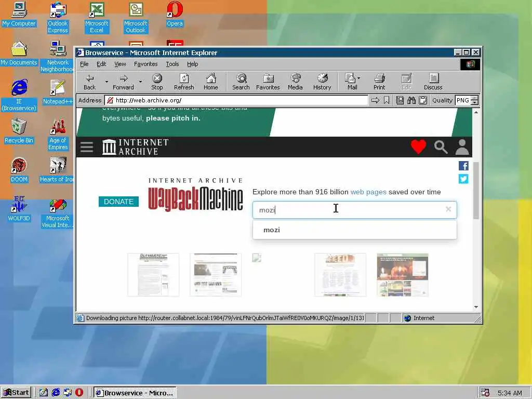Click the Internet Archive heart donate icon
532x399 pixels.
tap(418, 147)
